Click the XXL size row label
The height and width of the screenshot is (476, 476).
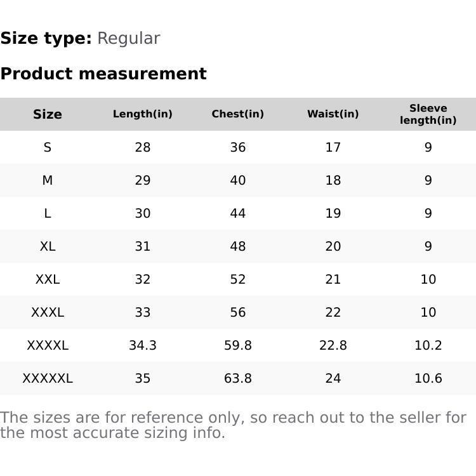coord(48,279)
